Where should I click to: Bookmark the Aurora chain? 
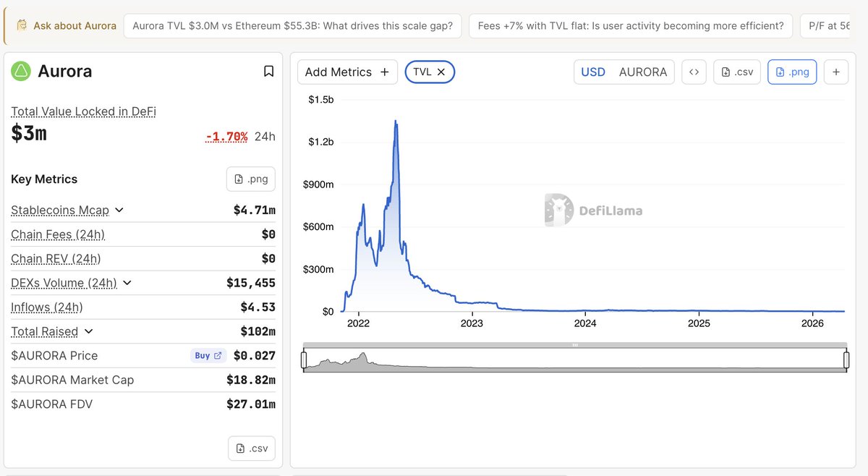[x=268, y=71]
